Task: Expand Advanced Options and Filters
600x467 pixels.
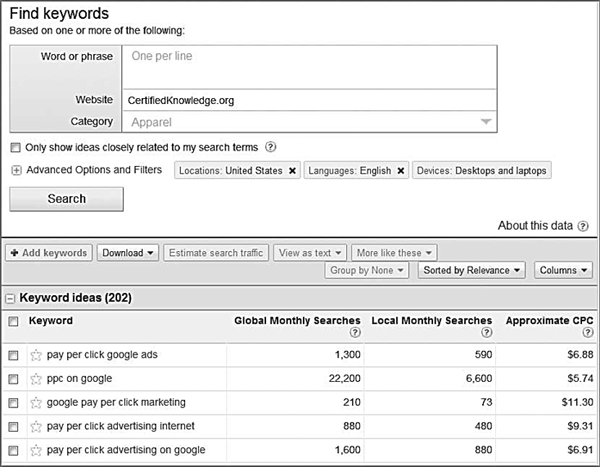Action: click(x=16, y=170)
